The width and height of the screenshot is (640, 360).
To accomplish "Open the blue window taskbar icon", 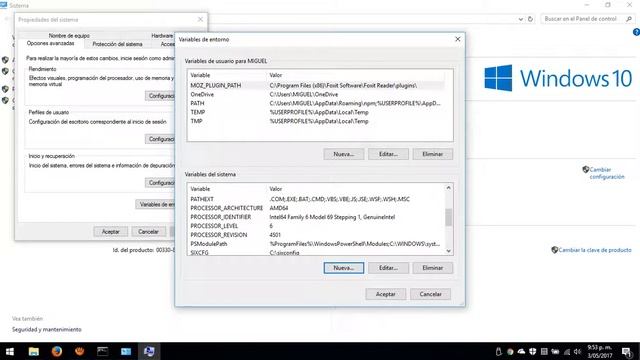I will [x=126, y=351].
